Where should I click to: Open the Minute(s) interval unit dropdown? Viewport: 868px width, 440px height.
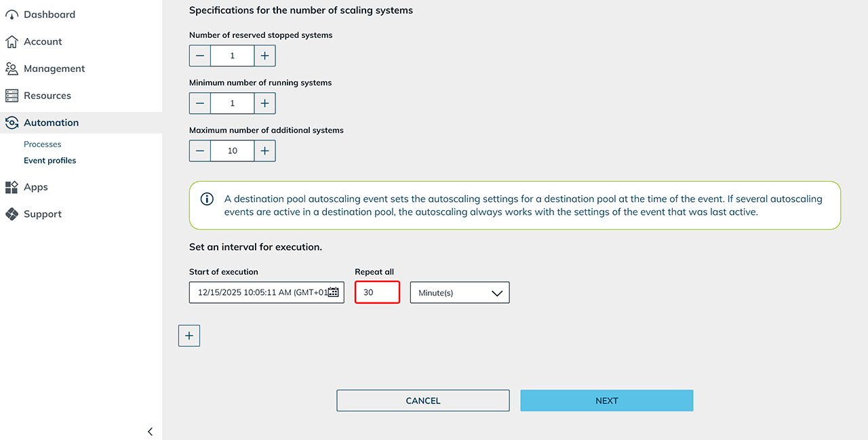click(x=459, y=293)
